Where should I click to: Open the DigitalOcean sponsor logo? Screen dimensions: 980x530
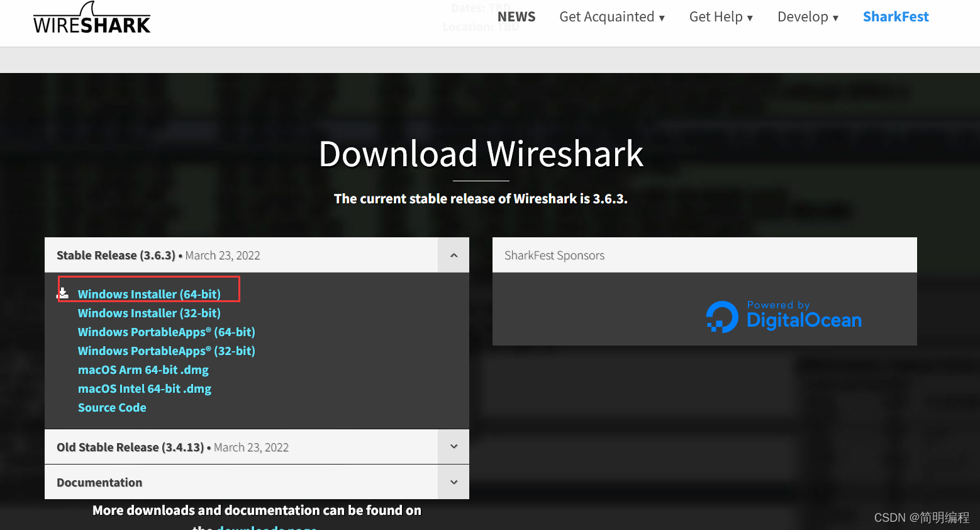point(784,316)
